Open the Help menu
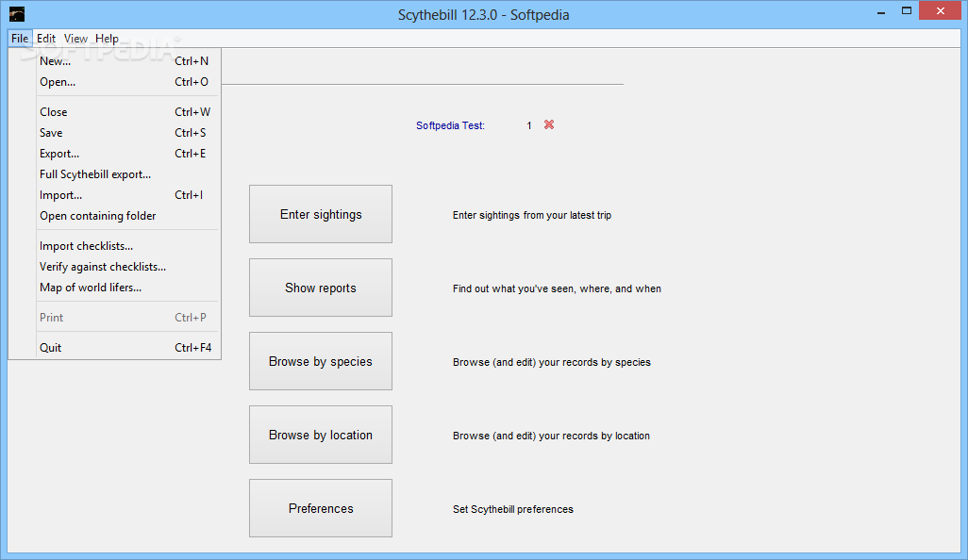 click(x=107, y=39)
